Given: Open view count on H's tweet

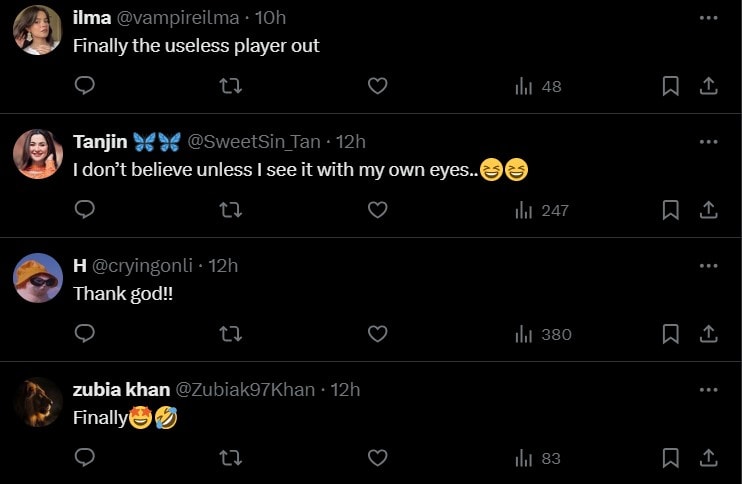Looking at the screenshot, I should pyautogui.click(x=542, y=334).
